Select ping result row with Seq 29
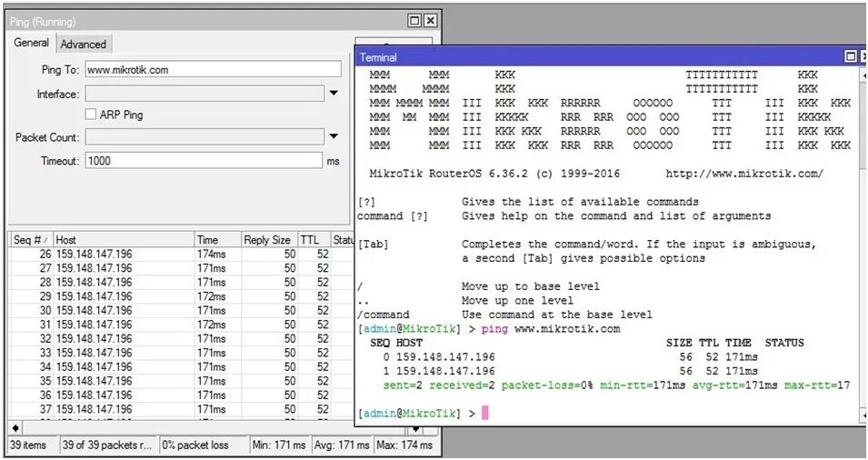Viewport: 868px width, 460px height. (x=182, y=296)
